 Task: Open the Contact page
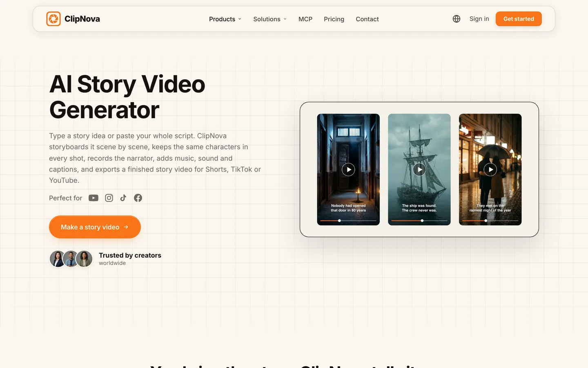click(x=367, y=19)
